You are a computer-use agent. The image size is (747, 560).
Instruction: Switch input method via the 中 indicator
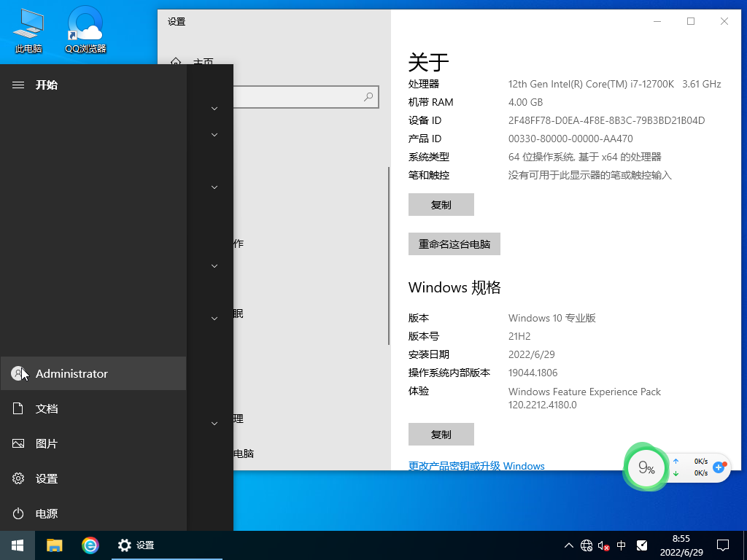(x=620, y=545)
